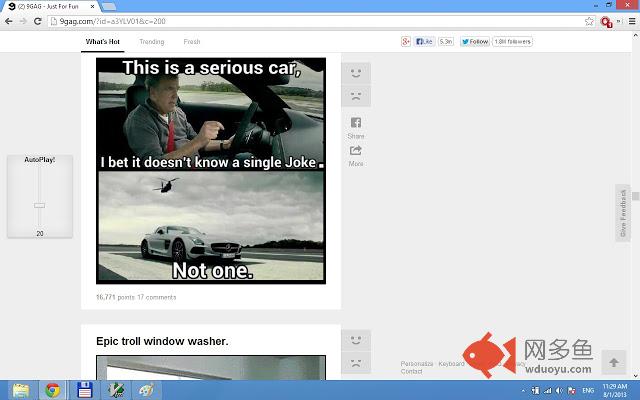Screen dimensions: 640x400
Task: Click the back-to-top arrow button
Action: [613, 362]
